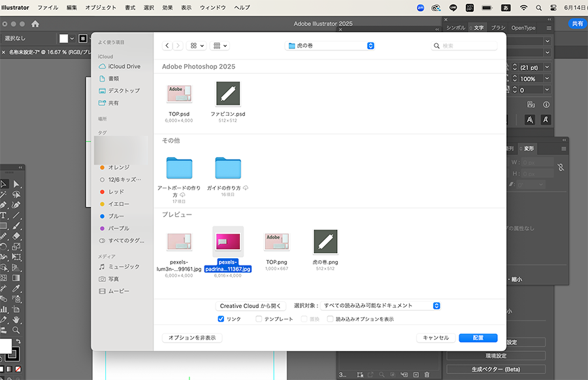
Task: Select the Eraser tool
Action: (x=16, y=236)
